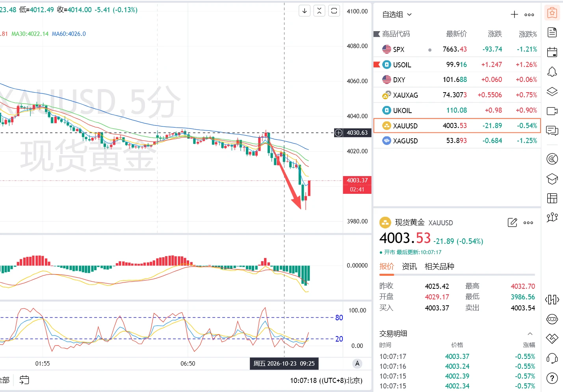
Task: Click the crosshair plus button at 4030.63
Action: click(x=338, y=133)
